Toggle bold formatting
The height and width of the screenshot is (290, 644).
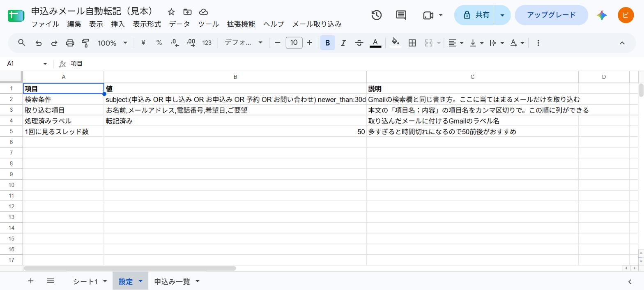coord(327,43)
